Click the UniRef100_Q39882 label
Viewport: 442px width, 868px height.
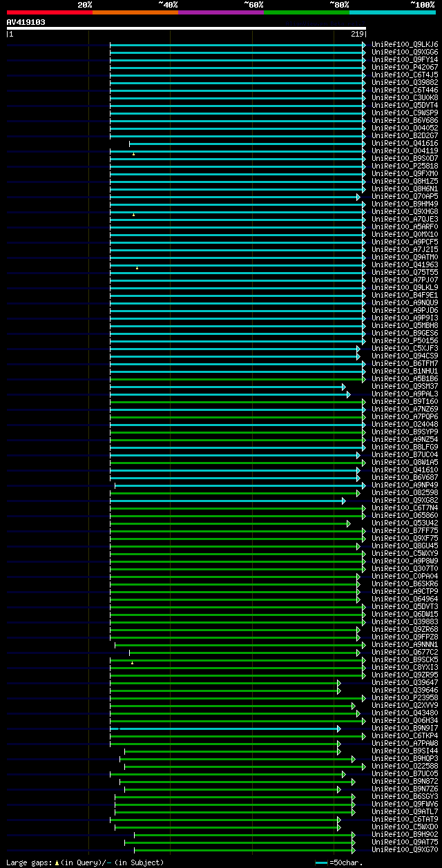405,82
